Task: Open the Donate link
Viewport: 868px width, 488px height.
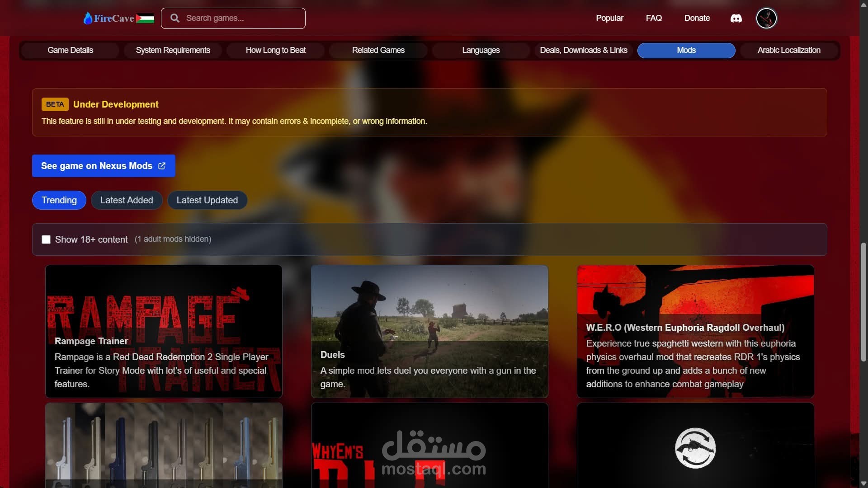Action: point(697,18)
